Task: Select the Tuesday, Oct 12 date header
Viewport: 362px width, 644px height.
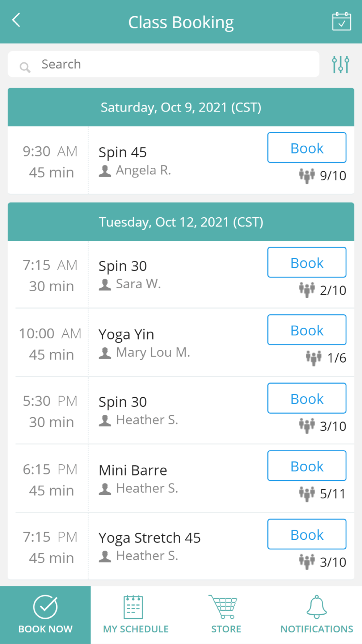Action: click(181, 222)
